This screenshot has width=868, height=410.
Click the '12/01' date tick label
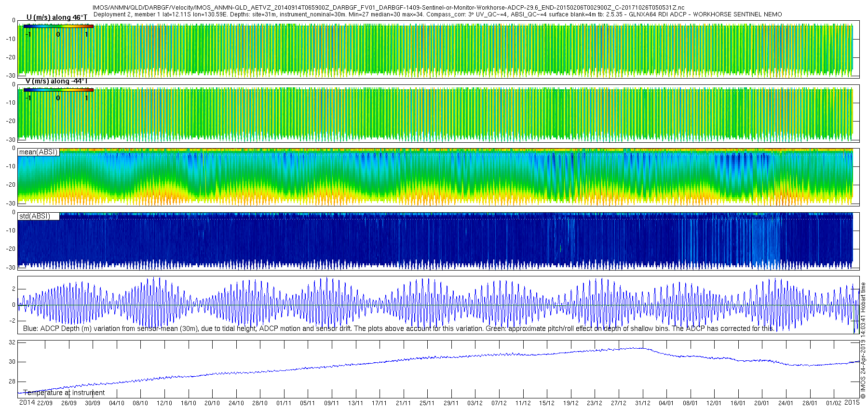pyautogui.click(x=714, y=403)
